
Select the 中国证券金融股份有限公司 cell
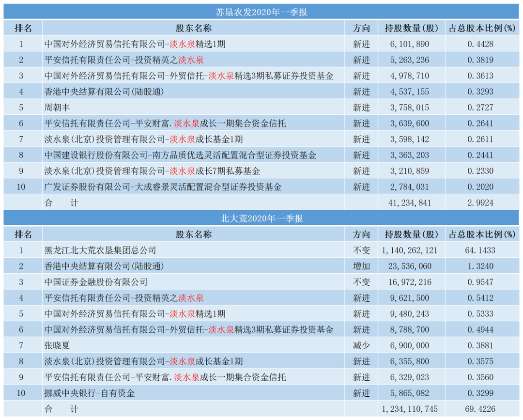click(96, 282)
